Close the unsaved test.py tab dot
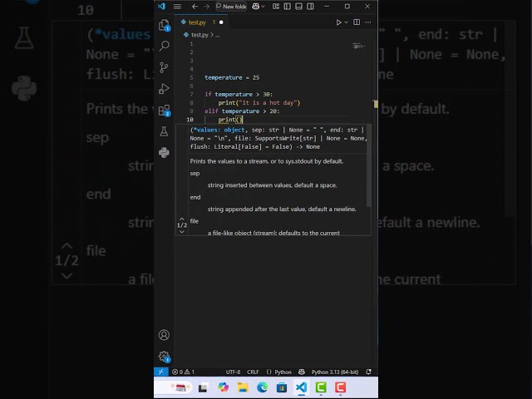This screenshot has height=399, width=532. pos(221,22)
